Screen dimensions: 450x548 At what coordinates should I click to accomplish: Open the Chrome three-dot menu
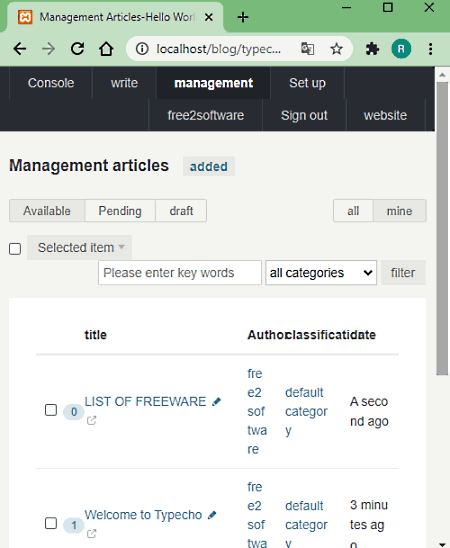[430, 49]
